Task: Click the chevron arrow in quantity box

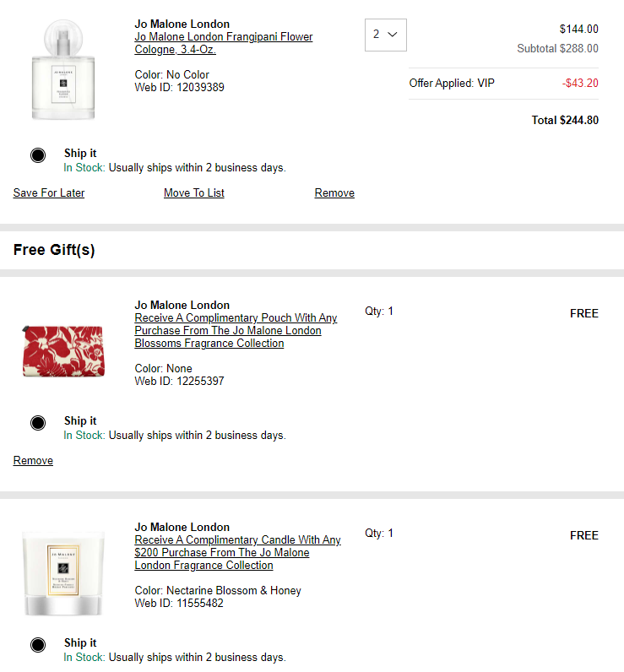Action: pos(393,35)
